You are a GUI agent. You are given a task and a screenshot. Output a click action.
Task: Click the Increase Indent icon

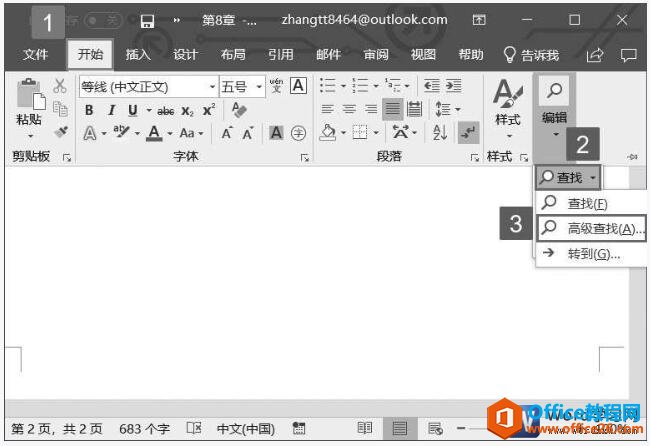[x=455, y=87]
